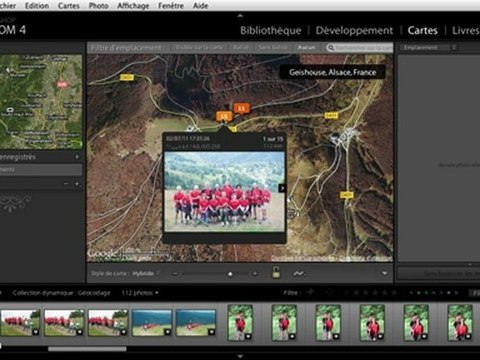Create new item with lower plus icon

point(77,184)
